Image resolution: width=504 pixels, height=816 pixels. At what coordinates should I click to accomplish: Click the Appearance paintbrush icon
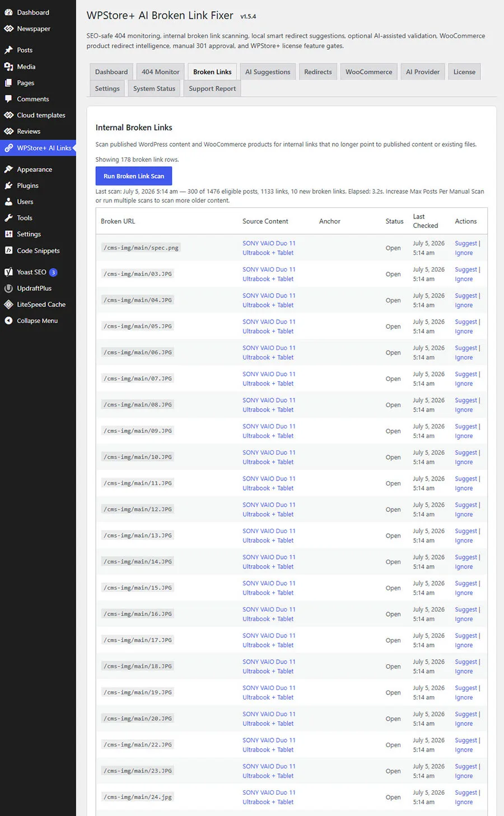point(8,169)
